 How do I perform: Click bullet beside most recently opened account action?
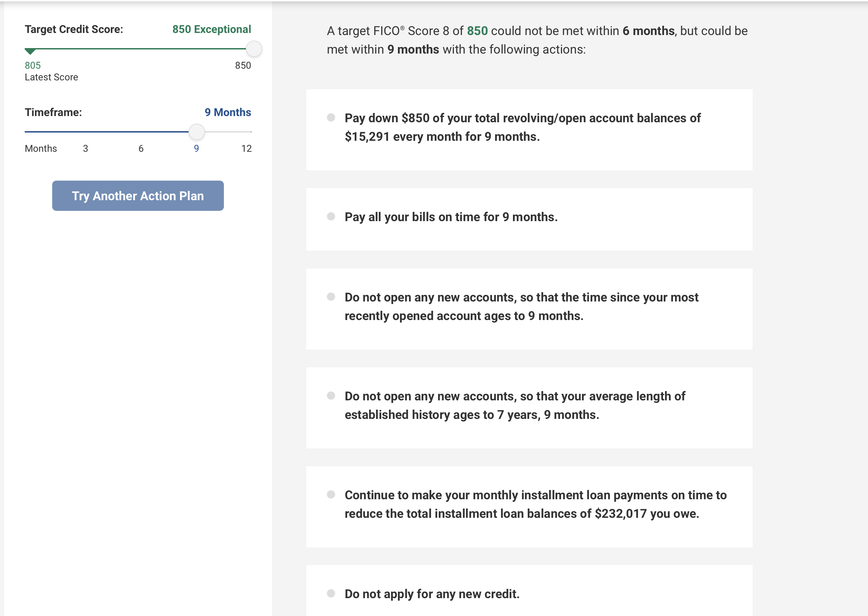[331, 297]
